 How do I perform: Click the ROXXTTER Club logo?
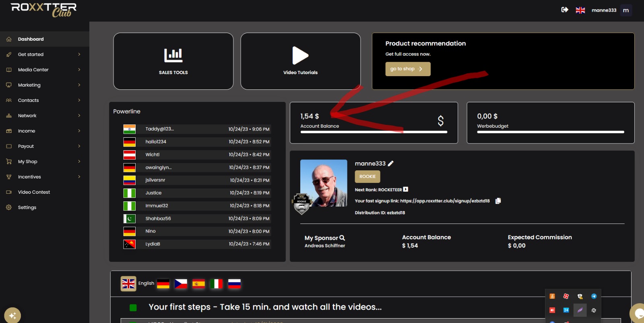tap(43, 10)
